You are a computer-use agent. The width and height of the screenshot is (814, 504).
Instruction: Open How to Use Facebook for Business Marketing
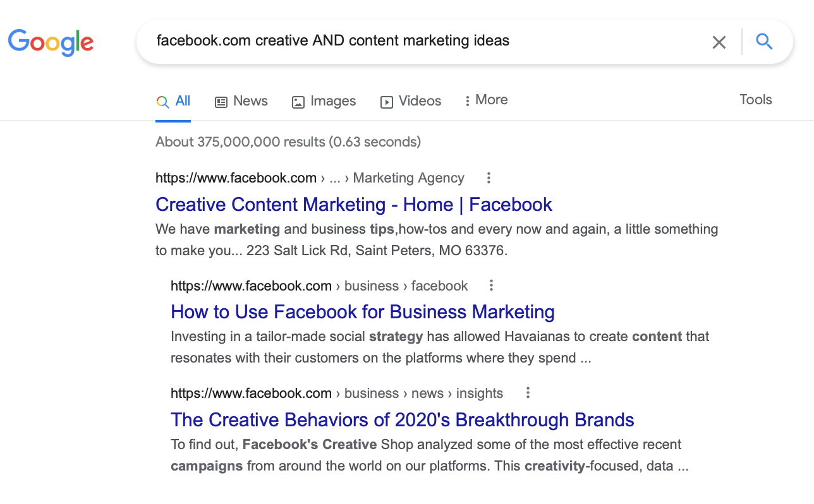pyautogui.click(x=362, y=312)
